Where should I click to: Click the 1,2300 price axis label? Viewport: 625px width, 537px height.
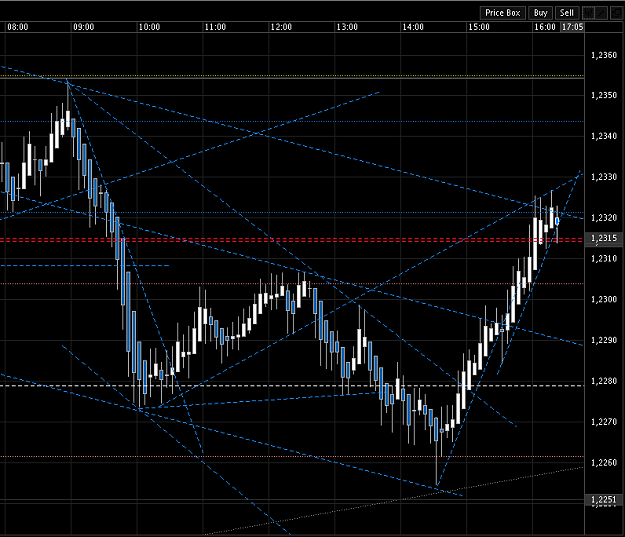click(604, 299)
